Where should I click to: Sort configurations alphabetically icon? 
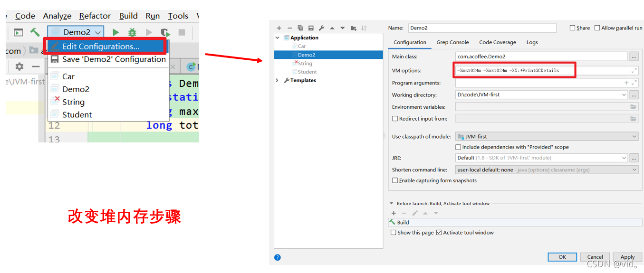point(364,28)
